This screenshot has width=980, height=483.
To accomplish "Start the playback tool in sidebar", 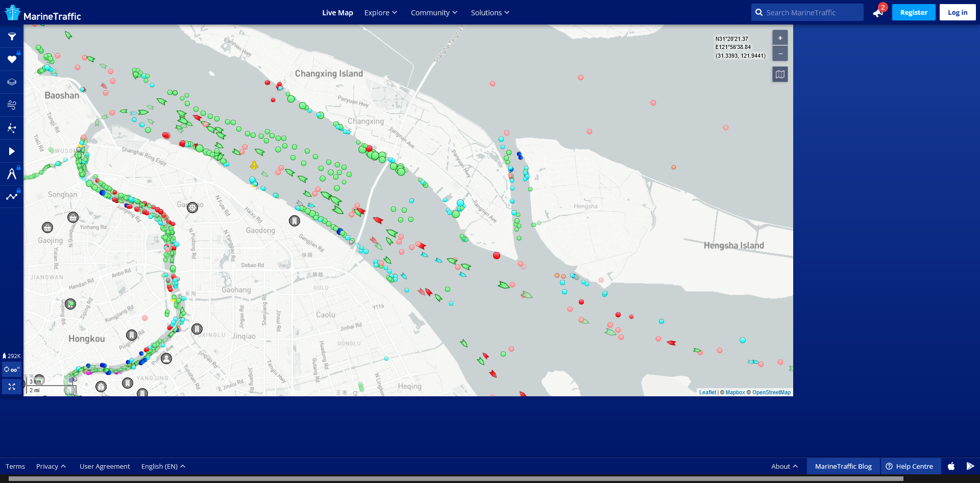I will (12, 151).
